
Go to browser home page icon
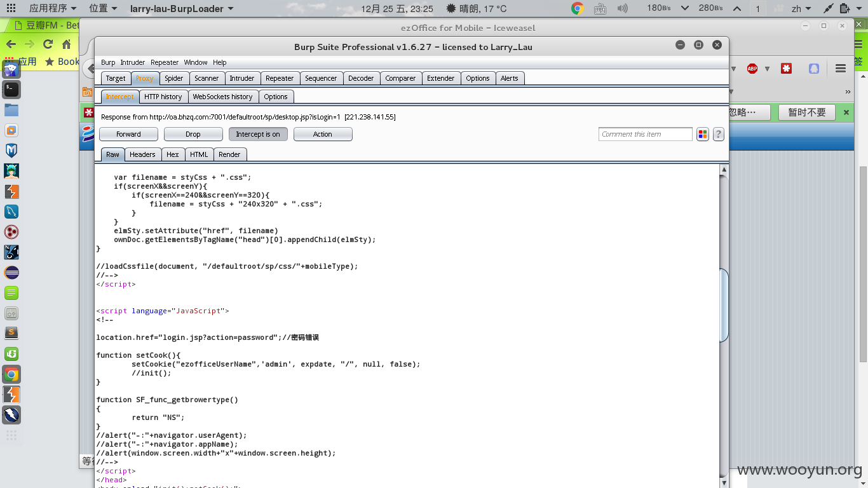[67, 44]
